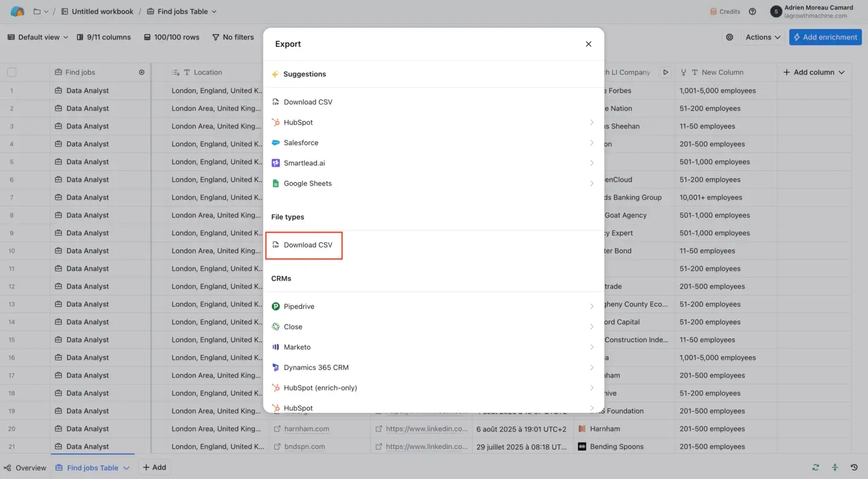The width and height of the screenshot is (868, 479).
Task: Expand the Google Sheets chevron arrow
Action: click(592, 183)
